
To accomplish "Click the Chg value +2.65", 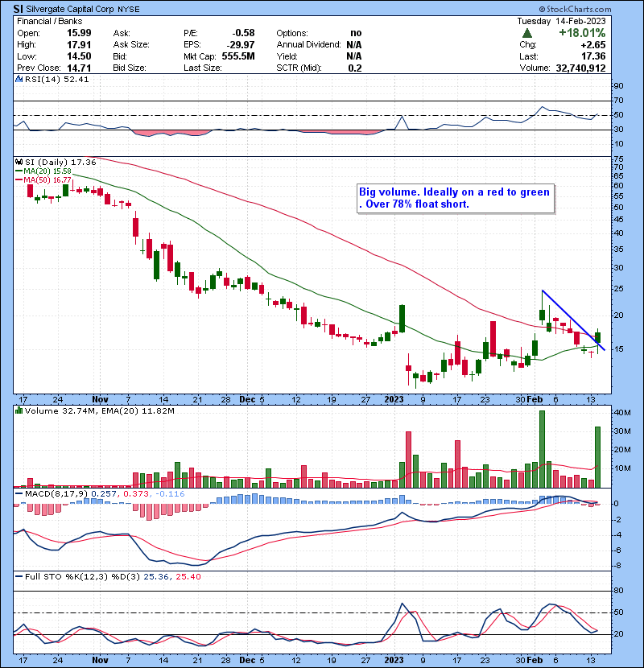I will click(592, 45).
